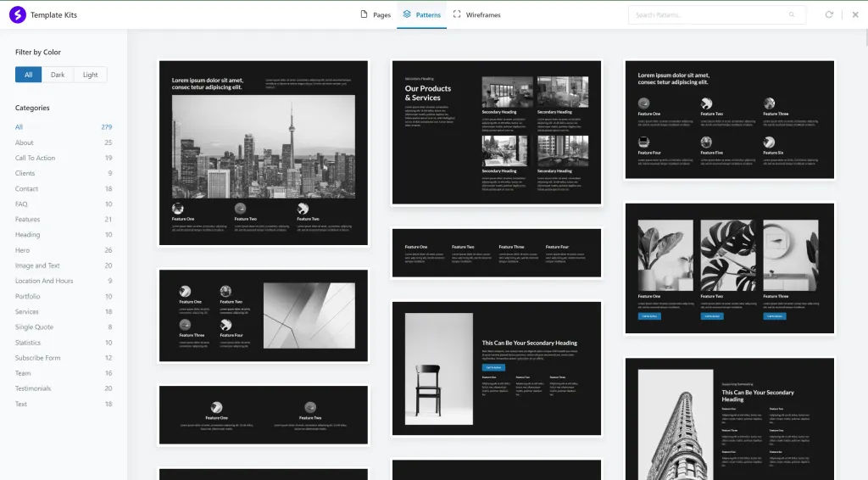
Task: Choose the three plant photos pattern
Action: (x=729, y=267)
